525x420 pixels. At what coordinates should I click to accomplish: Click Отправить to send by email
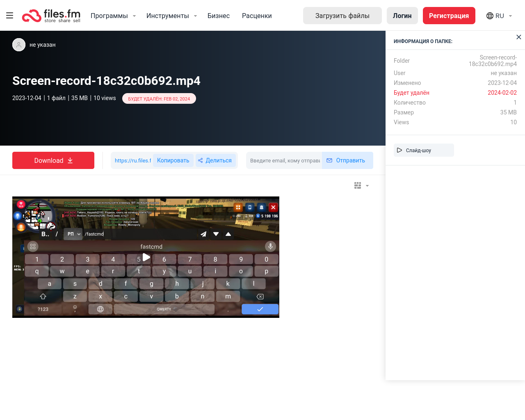347,160
